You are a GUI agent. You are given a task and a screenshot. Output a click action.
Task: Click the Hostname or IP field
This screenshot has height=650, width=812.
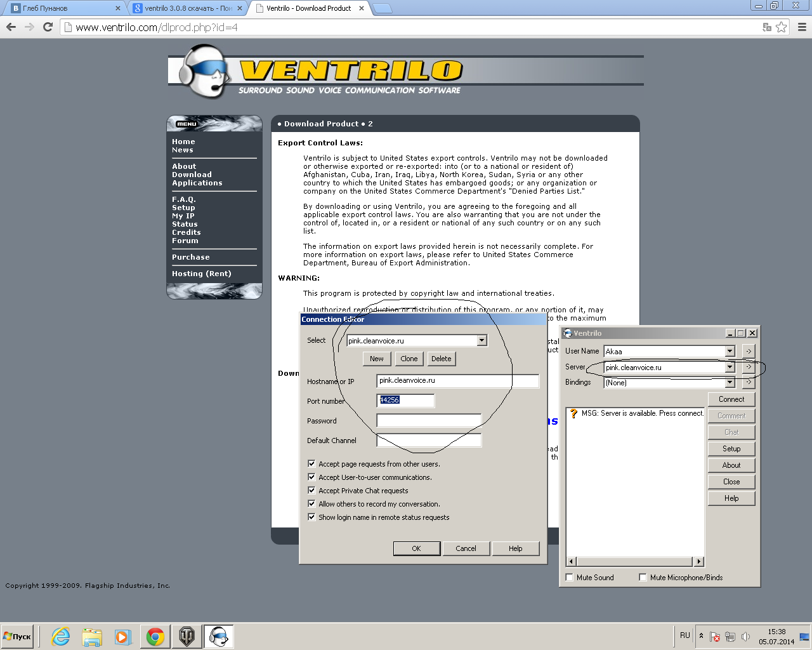(x=458, y=381)
